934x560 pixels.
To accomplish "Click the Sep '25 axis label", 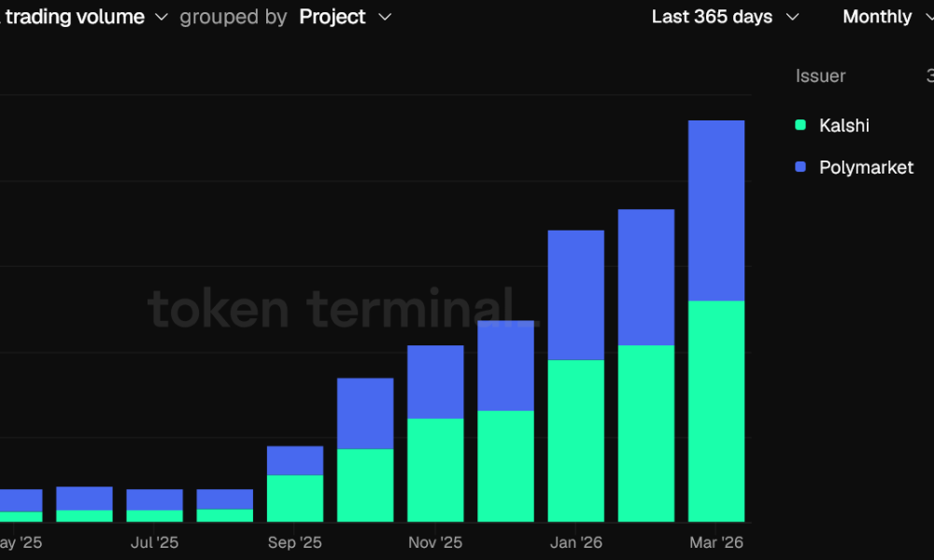I will pos(295,542).
